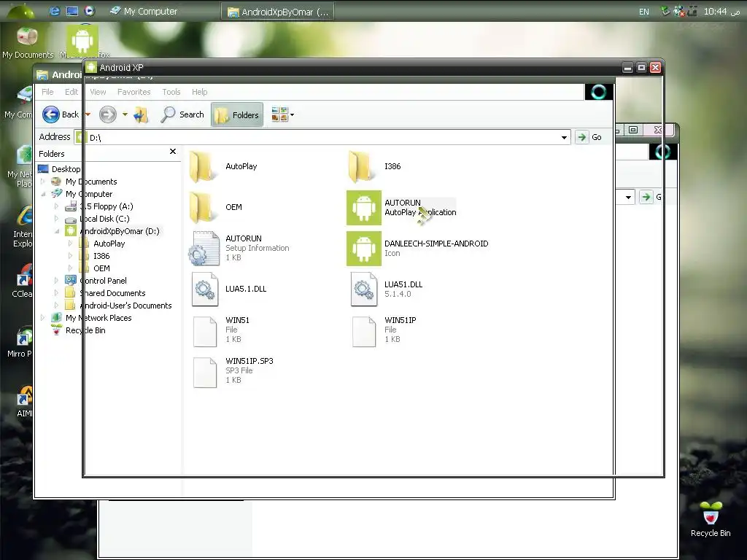Select Shared Documents in the tree

point(112,293)
